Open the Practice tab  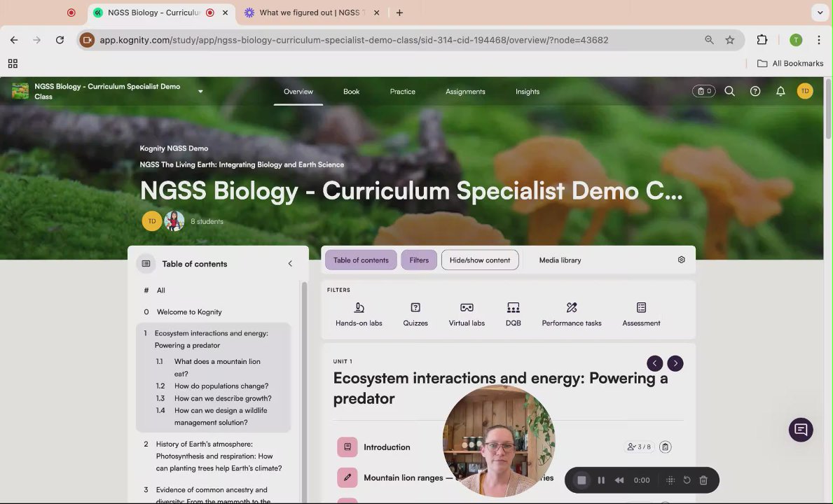402,91
